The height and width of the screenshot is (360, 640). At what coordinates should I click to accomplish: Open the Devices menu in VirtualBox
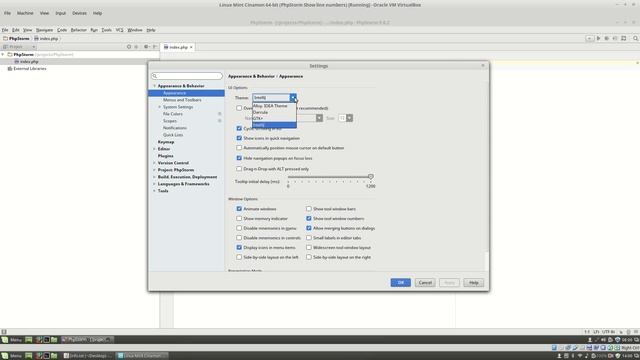pos(79,13)
